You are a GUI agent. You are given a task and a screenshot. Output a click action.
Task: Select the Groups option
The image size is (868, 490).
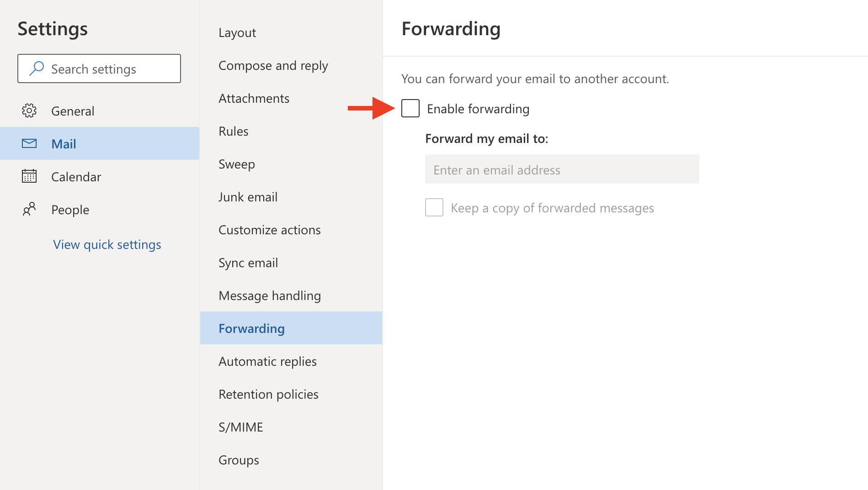[x=291, y=460]
